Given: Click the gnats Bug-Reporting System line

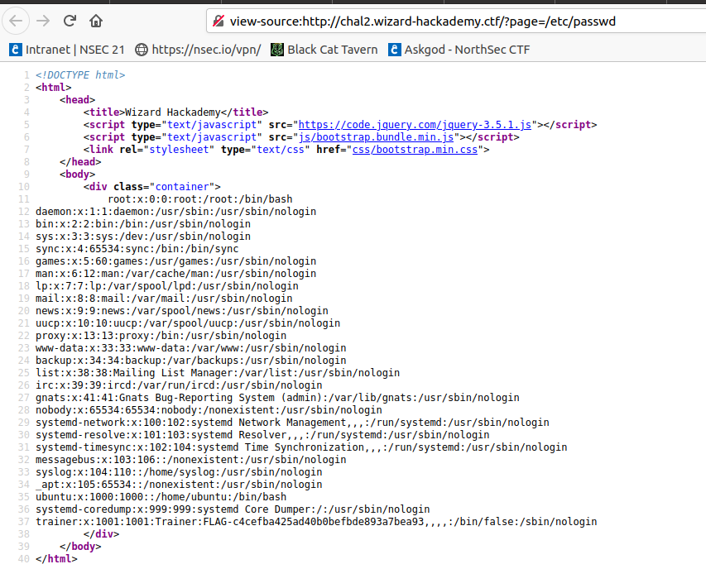Looking at the screenshot, I should pyautogui.click(x=277, y=398).
